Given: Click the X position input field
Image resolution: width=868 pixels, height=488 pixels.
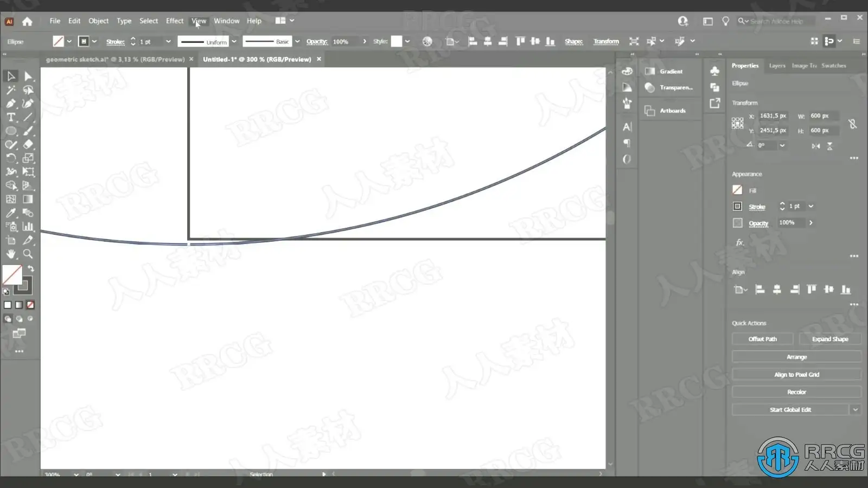Looking at the screenshot, I should tap(773, 116).
